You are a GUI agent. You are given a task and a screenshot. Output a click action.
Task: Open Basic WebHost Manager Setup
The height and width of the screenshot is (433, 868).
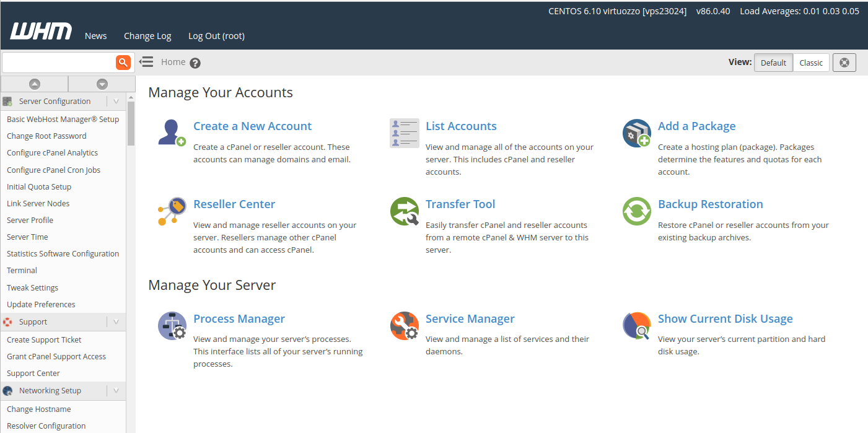[63, 120]
